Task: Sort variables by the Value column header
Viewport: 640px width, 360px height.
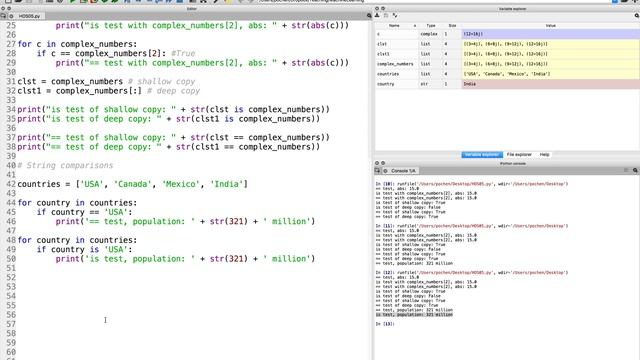Action: click(551, 26)
